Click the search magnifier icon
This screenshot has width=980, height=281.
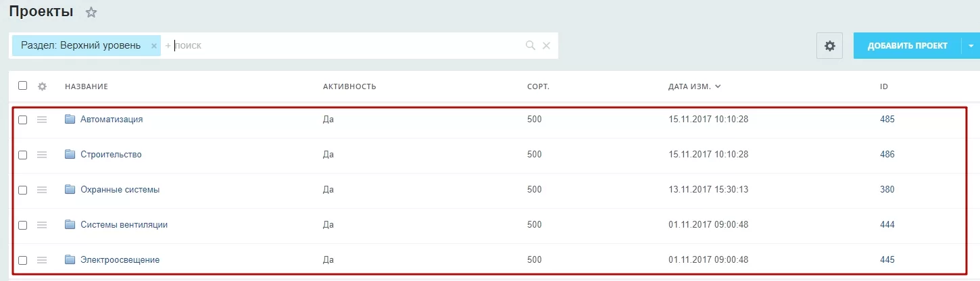click(531, 46)
